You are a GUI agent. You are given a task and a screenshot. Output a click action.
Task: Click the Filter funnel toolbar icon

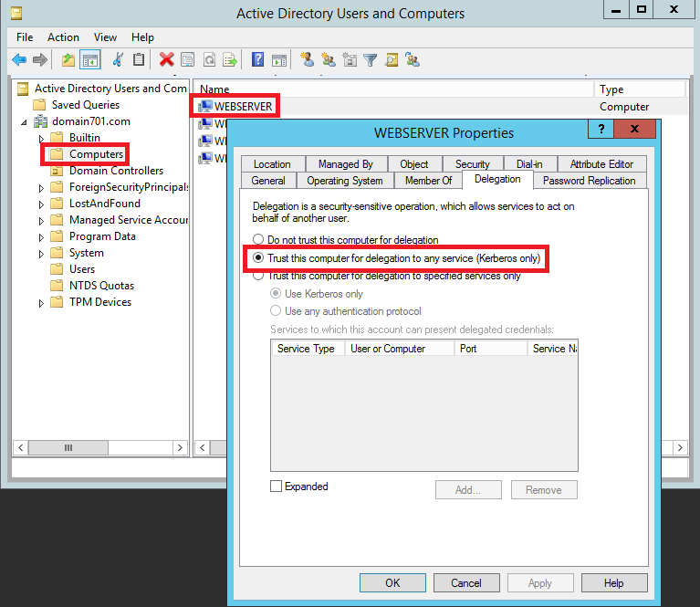(371, 60)
